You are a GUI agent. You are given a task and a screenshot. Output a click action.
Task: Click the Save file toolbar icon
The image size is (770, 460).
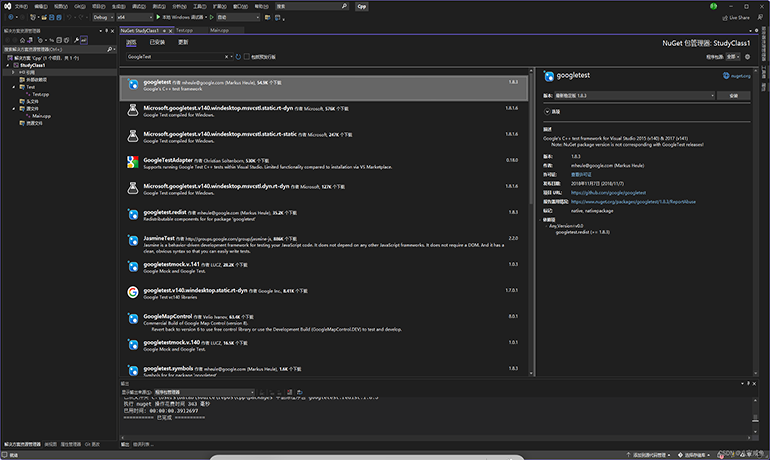(x=52, y=17)
